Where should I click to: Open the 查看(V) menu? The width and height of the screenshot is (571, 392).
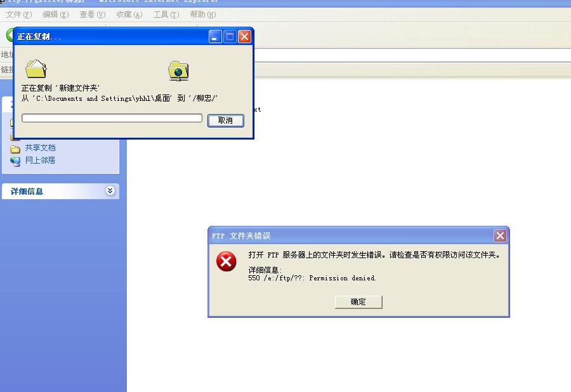(92, 15)
